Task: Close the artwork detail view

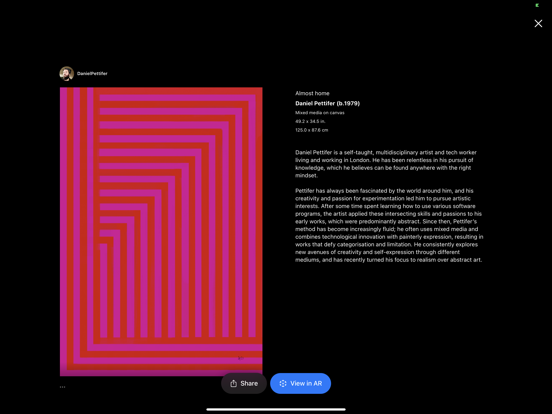Action: pos(538,24)
